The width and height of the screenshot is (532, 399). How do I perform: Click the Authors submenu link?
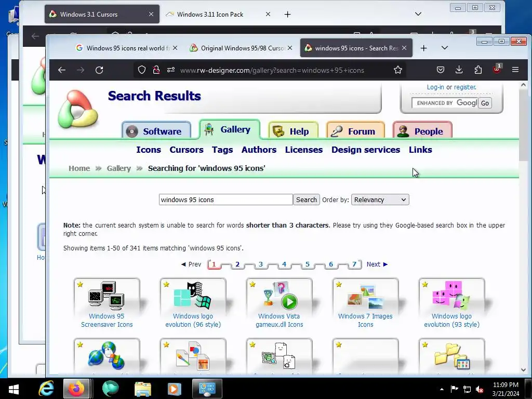(259, 150)
